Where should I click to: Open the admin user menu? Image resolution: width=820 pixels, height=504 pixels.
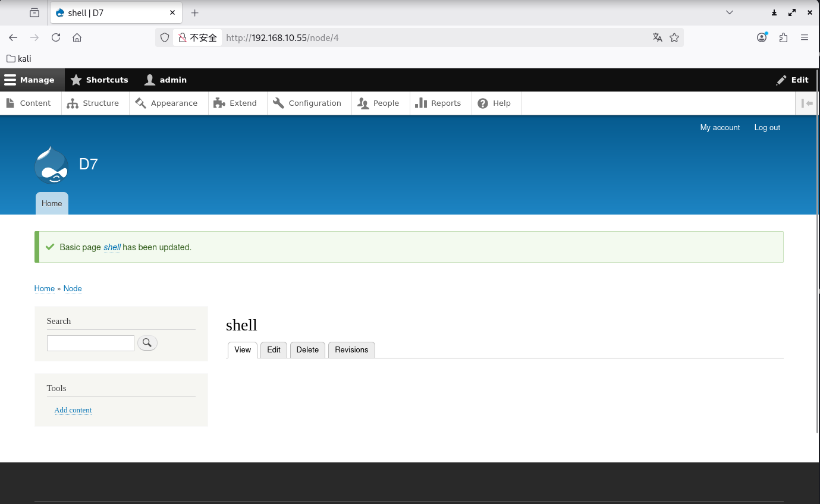click(x=166, y=80)
